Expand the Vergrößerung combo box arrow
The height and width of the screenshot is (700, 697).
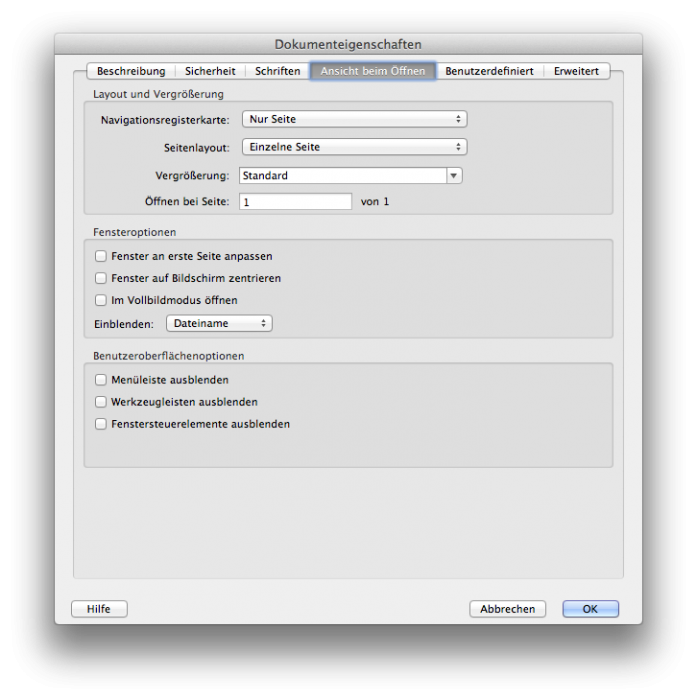454,175
